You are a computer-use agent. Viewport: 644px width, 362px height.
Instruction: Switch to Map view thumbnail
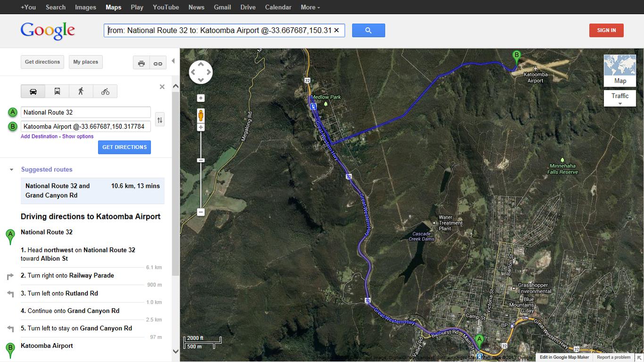[620, 70]
